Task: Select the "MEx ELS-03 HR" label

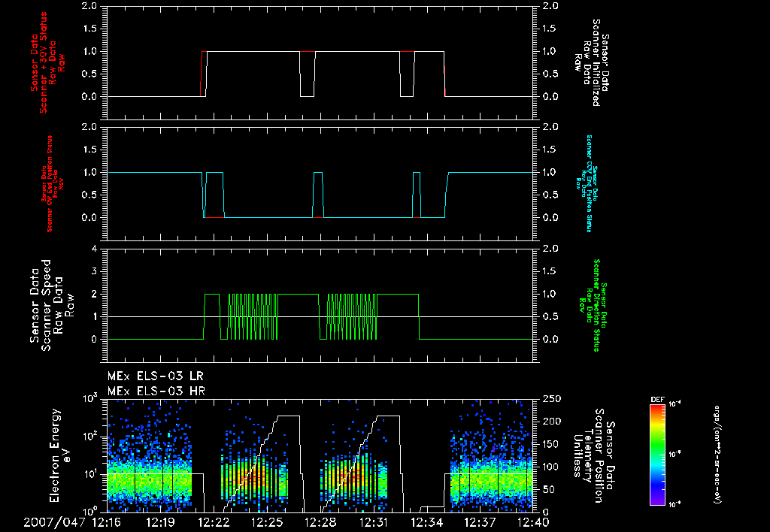Action: point(156,391)
